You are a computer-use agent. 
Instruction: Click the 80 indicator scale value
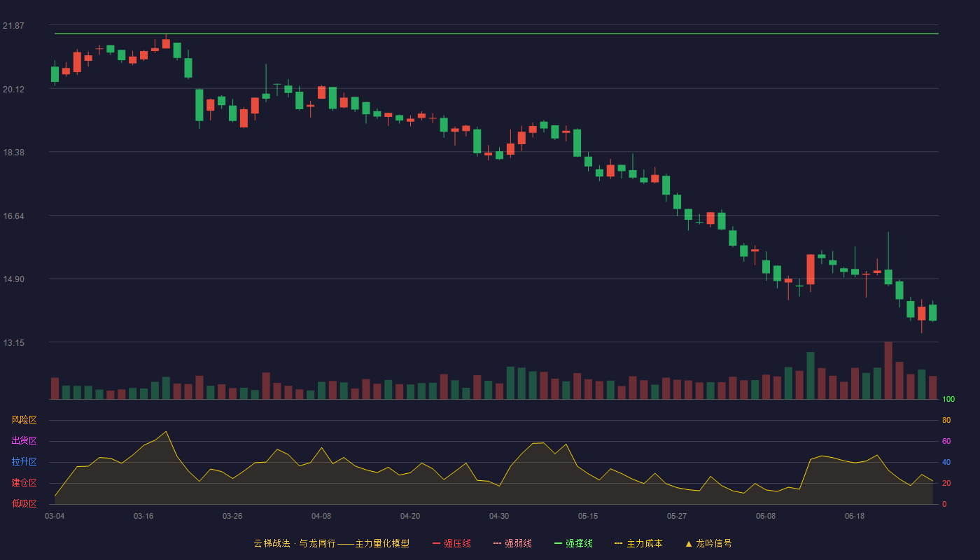pyautogui.click(x=946, y=420)
